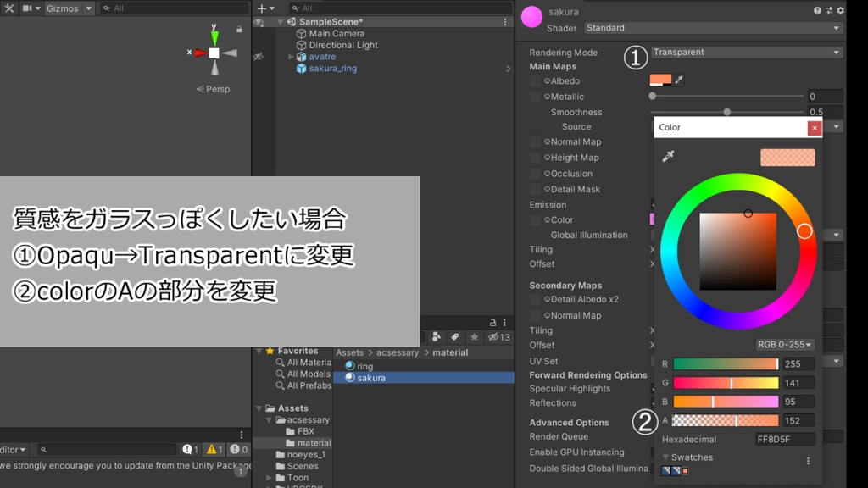868x488 pixels.
Task: Adjust the R channel slider
Action: tap(726, 364)
